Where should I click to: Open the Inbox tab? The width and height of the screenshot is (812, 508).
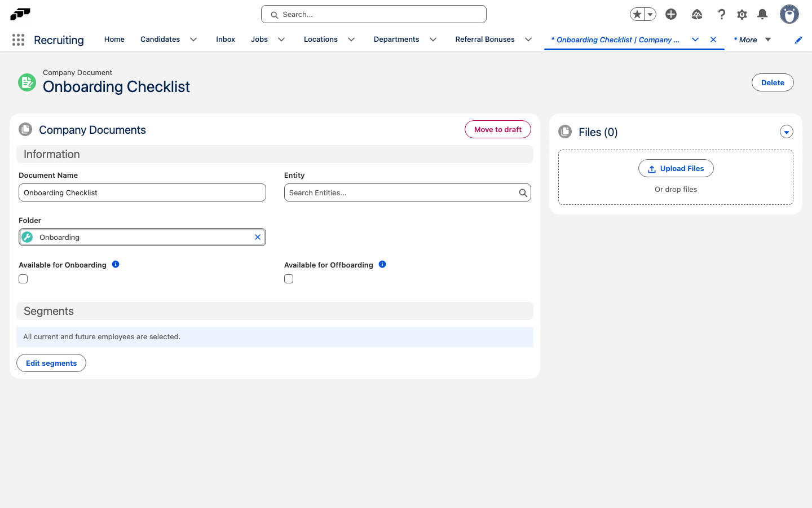pyautogui.click(x=226, y=40)
